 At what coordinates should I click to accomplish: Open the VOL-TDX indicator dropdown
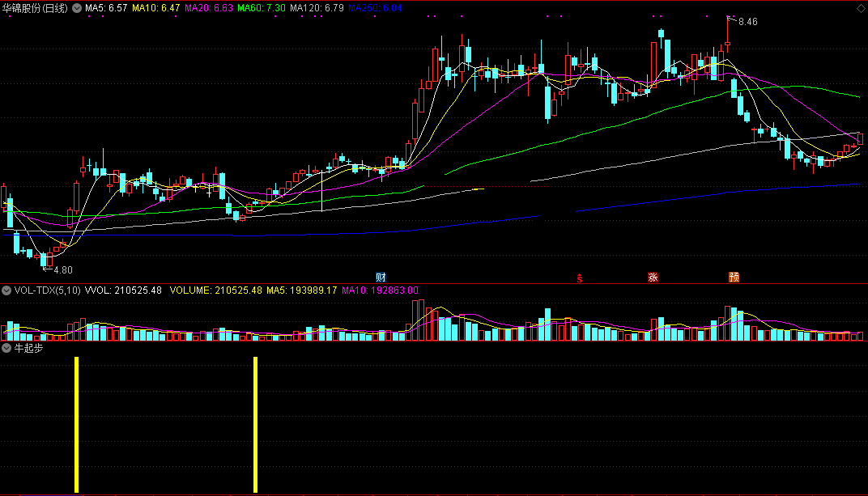(6, 290)
